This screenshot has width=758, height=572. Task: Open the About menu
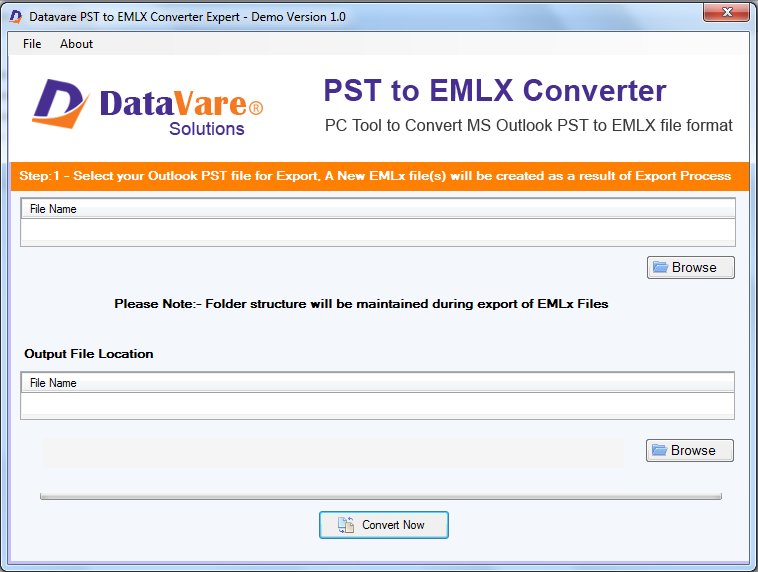(x=76, y=44)
